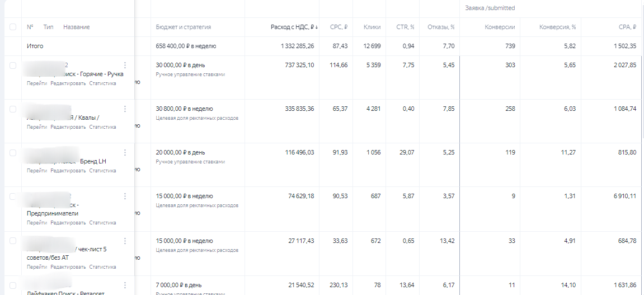Click budget 30 800,00 ₽ в неделю cell

[x=185, y=109]
